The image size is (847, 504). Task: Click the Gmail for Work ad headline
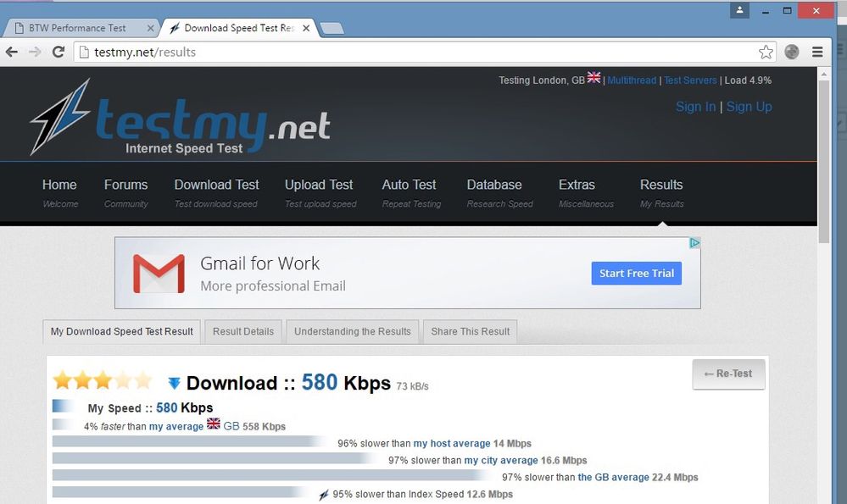[x=259, y=263]
